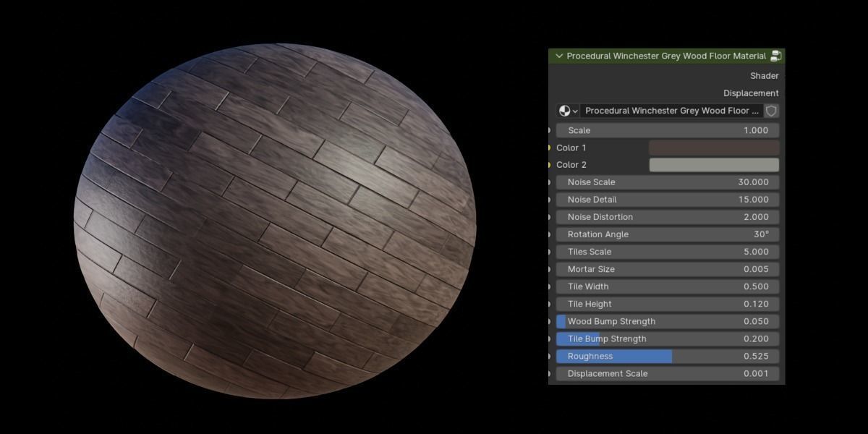This screenshot has height=434, width=868.
Task: Click the Noise Scale field
Action: [668, 182]
